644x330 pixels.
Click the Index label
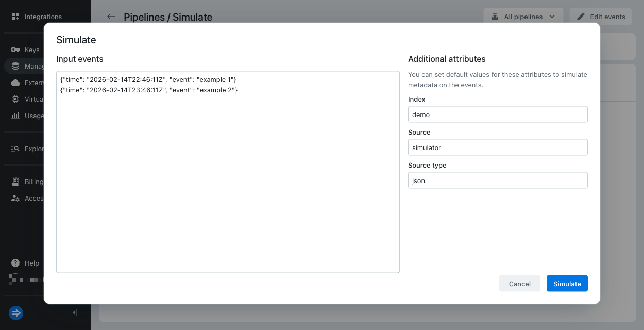tap(417, 99)
